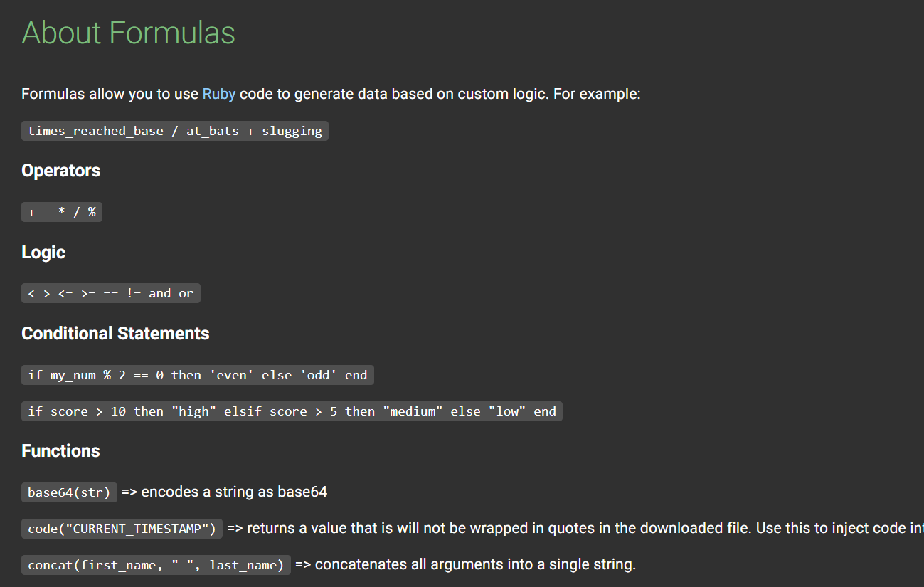
Task: Click the 'Formulas allow you to use' sentence
Action: 110,94
